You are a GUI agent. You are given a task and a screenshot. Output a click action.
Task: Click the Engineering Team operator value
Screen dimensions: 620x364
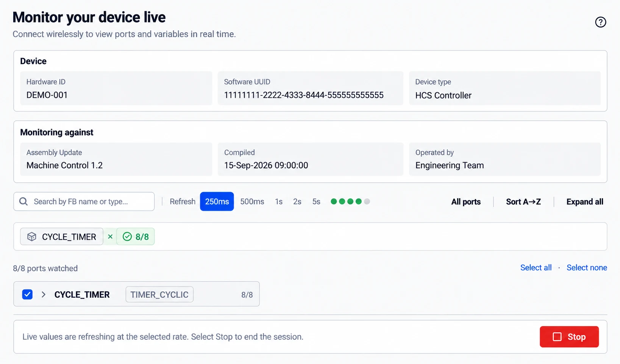pos(450,166)
